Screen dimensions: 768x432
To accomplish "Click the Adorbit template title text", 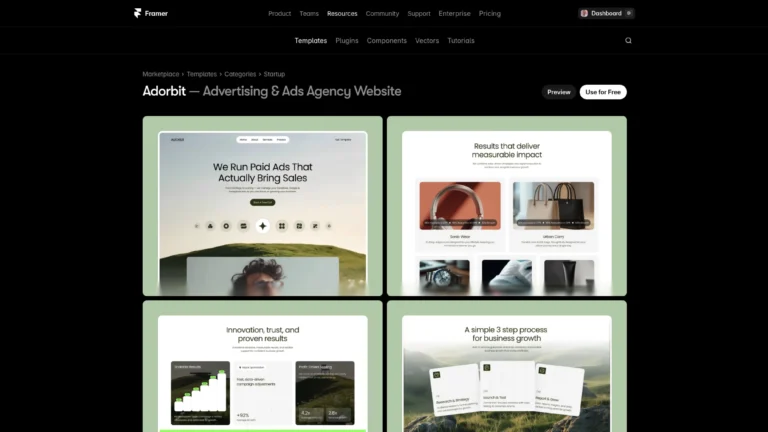I will pyautogui.click(x=164, y=91).
